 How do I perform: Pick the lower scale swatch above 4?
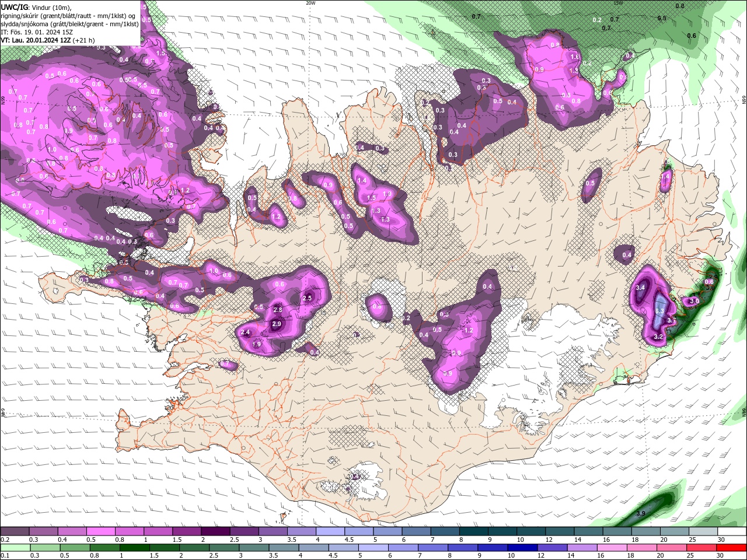314,547
